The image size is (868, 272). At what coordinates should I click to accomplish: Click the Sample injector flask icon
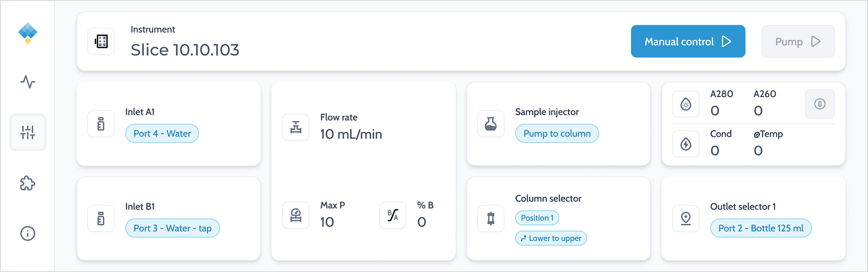(491, 124)
